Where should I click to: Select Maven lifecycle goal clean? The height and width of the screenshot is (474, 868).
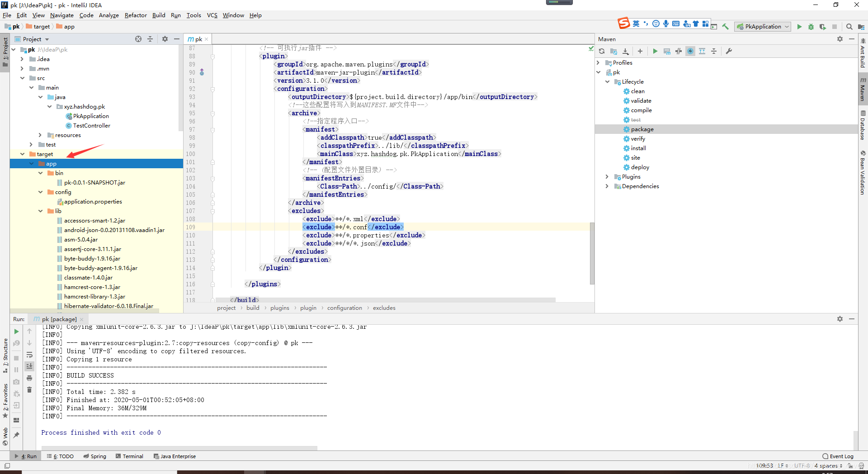637,91
